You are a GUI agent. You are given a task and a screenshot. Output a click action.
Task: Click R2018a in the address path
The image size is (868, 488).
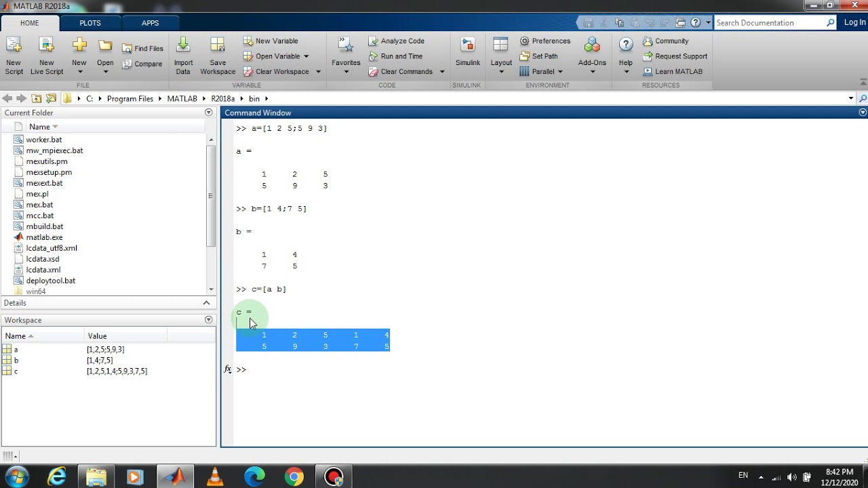tap(222, 98)
